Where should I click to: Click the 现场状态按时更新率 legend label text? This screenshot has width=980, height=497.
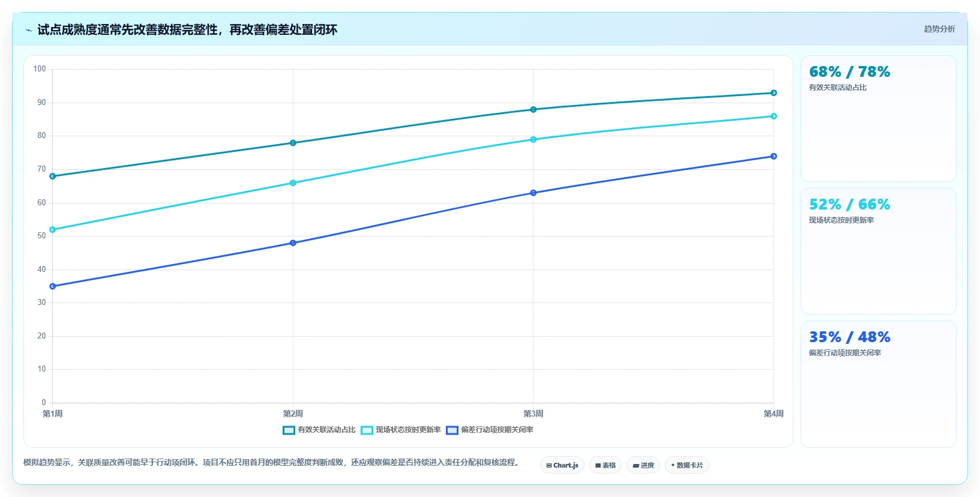coord(408,430)
